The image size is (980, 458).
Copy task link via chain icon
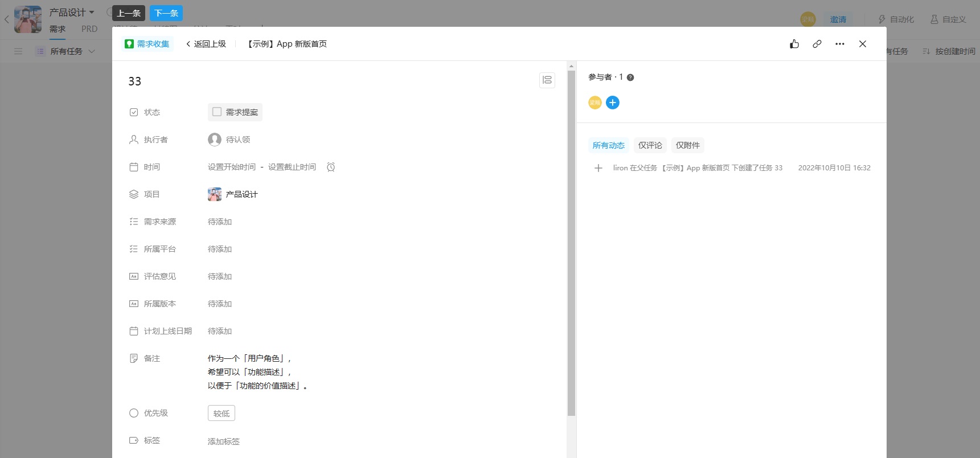(x=817, y=44)
